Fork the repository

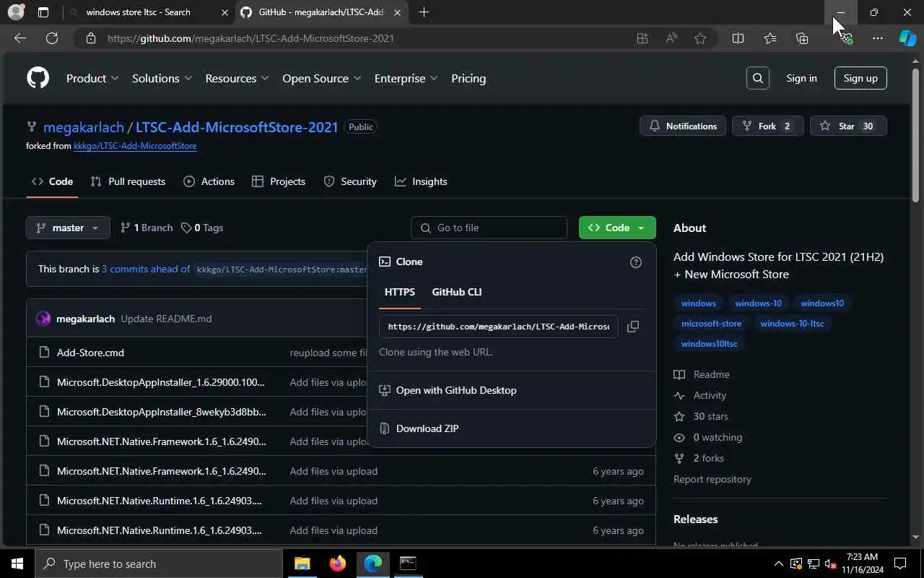[767, 126]
